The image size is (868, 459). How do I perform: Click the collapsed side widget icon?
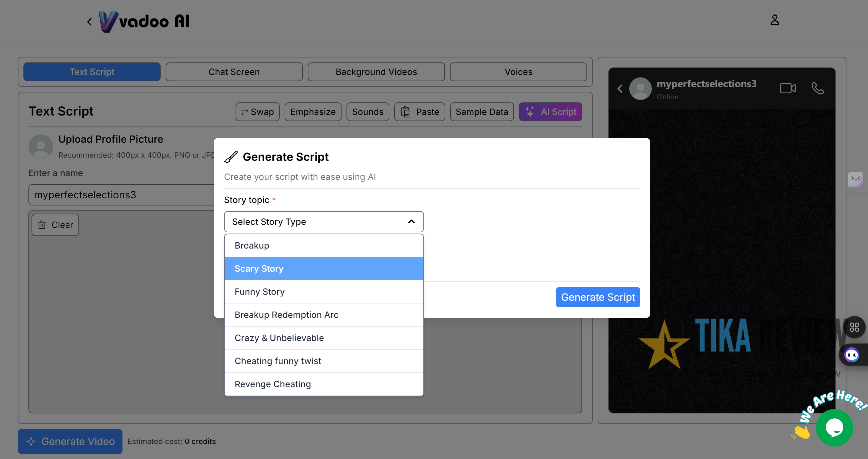856,179
